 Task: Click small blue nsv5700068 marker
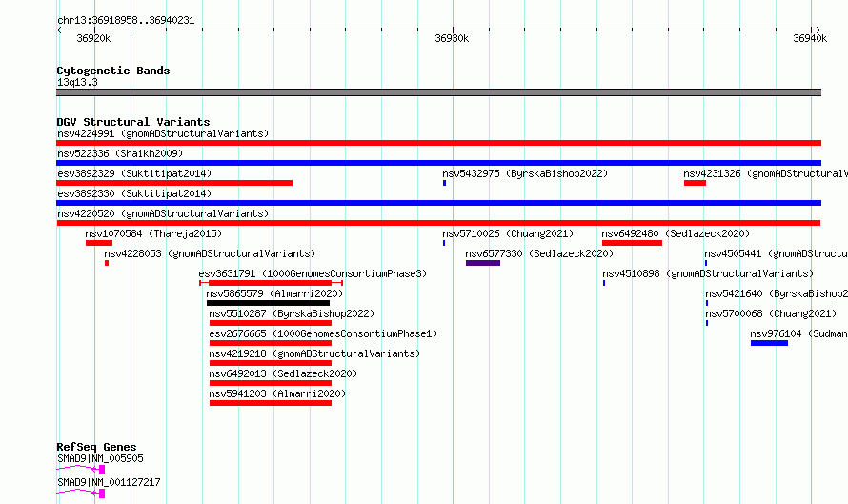(707, 323)
